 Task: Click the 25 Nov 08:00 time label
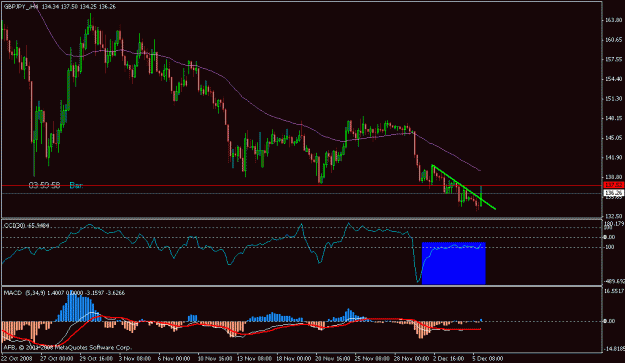point(372,358)
